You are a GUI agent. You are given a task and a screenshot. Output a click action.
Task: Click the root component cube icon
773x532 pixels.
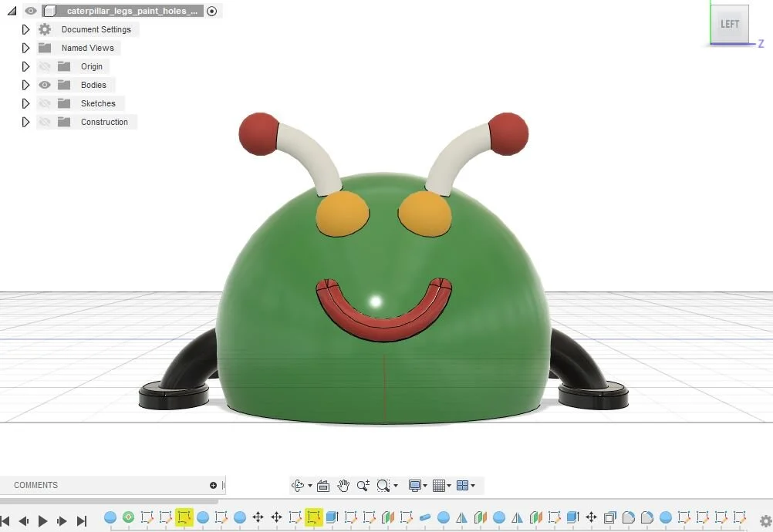pyautogui.click(x=50, y=11)
